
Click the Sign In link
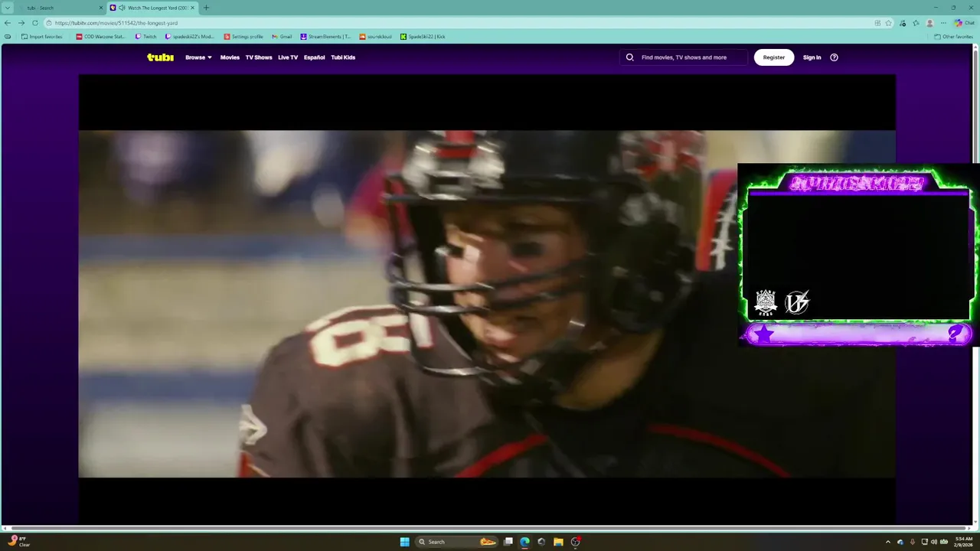pos(812,57)
